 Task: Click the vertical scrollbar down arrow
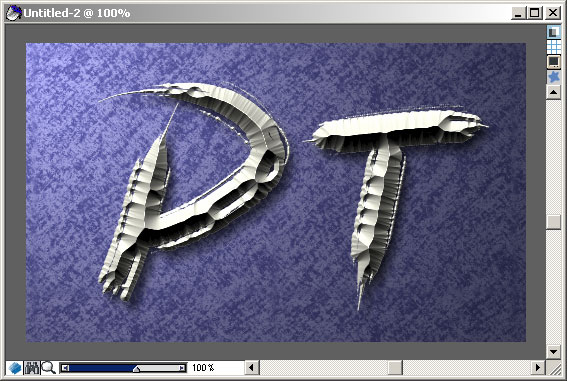(553, 351)
